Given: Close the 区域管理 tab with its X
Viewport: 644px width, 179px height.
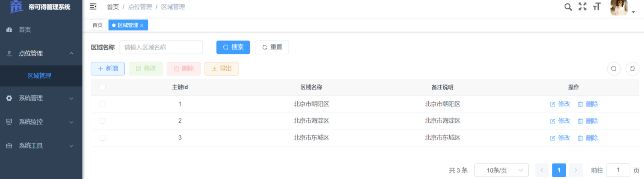Looking at the screenshot, I should pyautogui.click(x=142, y=26).
